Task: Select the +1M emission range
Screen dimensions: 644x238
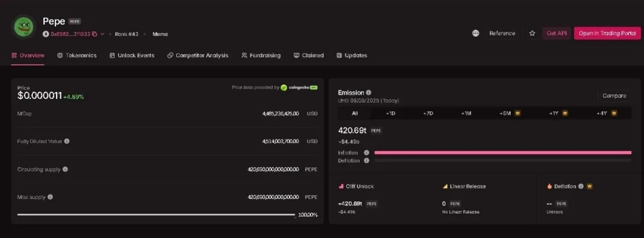Action: click(466, 113)
